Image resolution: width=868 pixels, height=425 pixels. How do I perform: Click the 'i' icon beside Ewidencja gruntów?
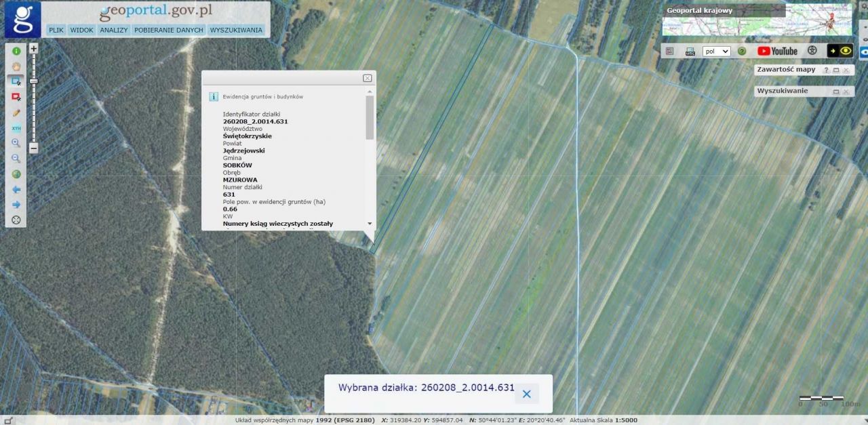(x=214, y=97)
